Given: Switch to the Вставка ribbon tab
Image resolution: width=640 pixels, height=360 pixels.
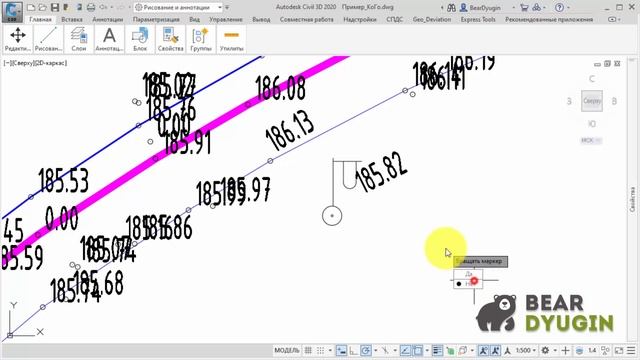Looking at the screenshot, I should pos(71,19).
